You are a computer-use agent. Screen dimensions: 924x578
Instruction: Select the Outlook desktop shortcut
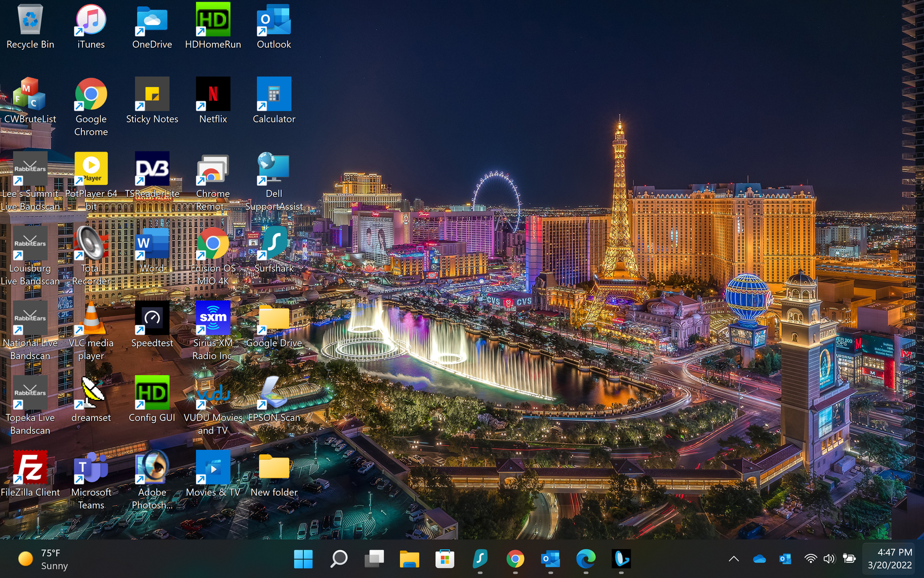point(274,27)
